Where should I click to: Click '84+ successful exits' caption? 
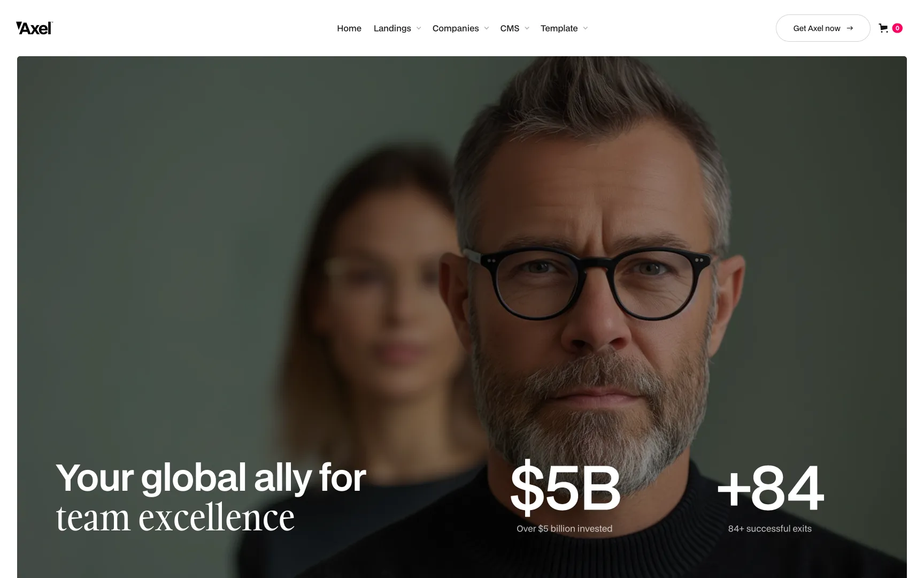tap(770, 529)
